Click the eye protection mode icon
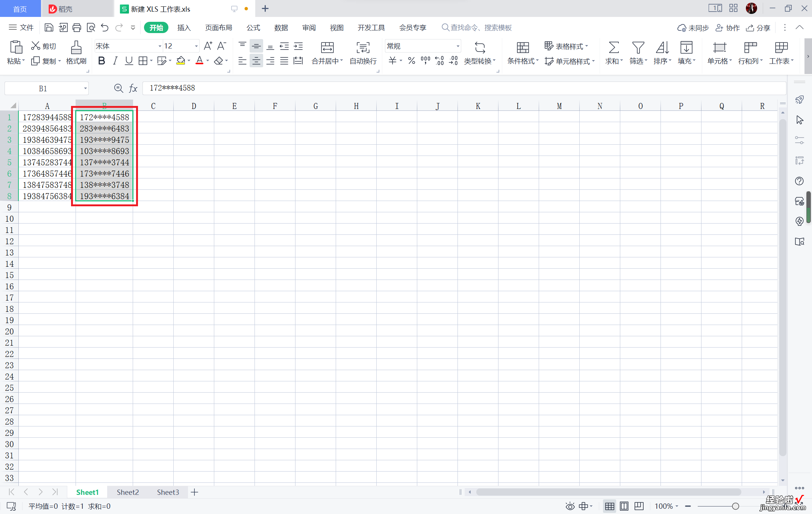This screenshot has width=812, height=514. (570, 506)
